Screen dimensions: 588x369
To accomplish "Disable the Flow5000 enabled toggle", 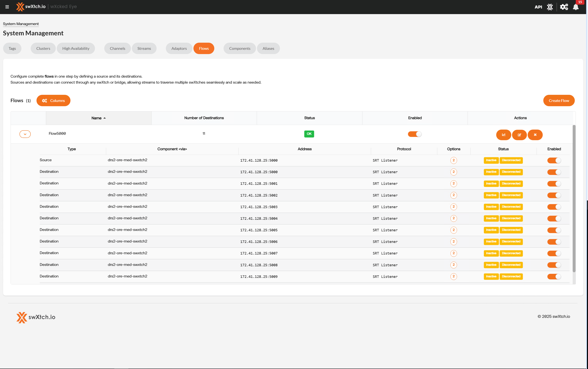I will point(414,134).
